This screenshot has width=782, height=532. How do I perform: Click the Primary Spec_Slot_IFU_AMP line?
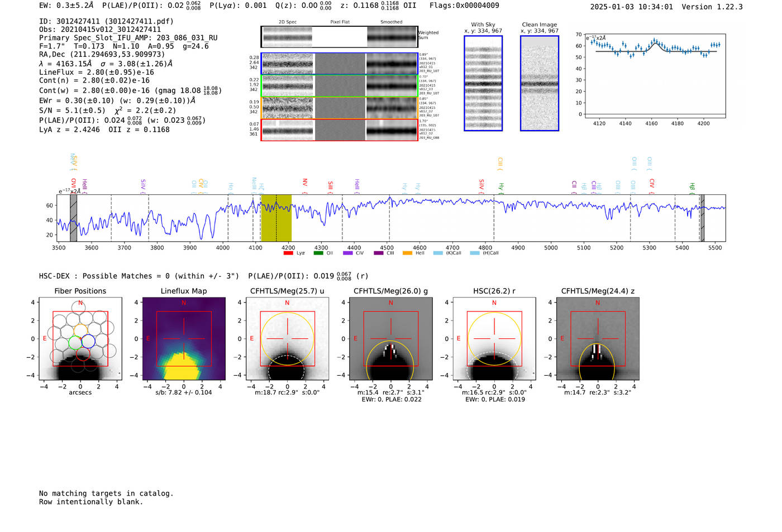(128, 38)
